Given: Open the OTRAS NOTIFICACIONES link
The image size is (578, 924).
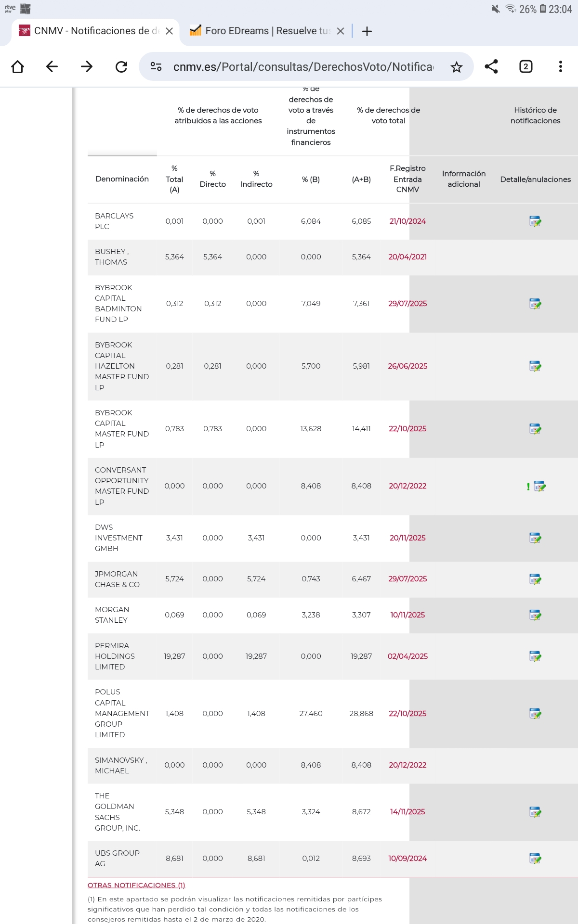Looking at the screenshot, I should pos(136,885).
